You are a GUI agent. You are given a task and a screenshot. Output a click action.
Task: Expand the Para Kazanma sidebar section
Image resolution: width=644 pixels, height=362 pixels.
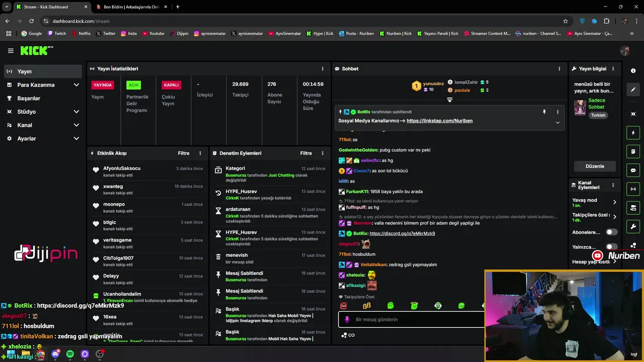coord(76,85)
